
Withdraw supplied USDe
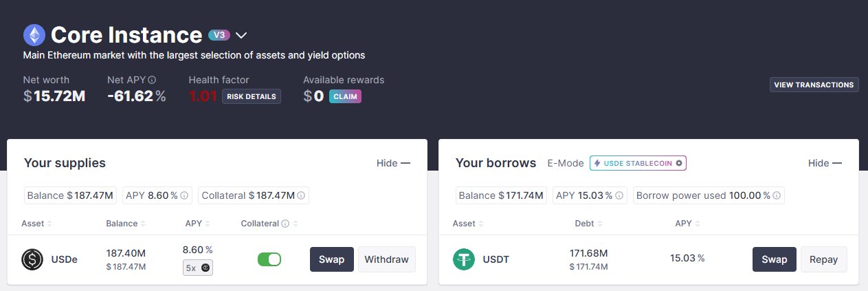pyautogui.click(x=386, y=259)
